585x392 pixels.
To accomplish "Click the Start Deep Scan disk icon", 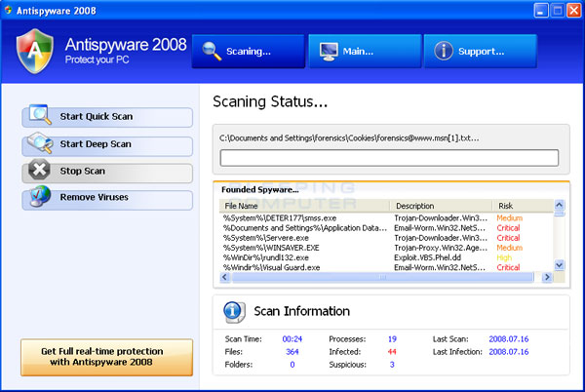I will tap(40, 142).
